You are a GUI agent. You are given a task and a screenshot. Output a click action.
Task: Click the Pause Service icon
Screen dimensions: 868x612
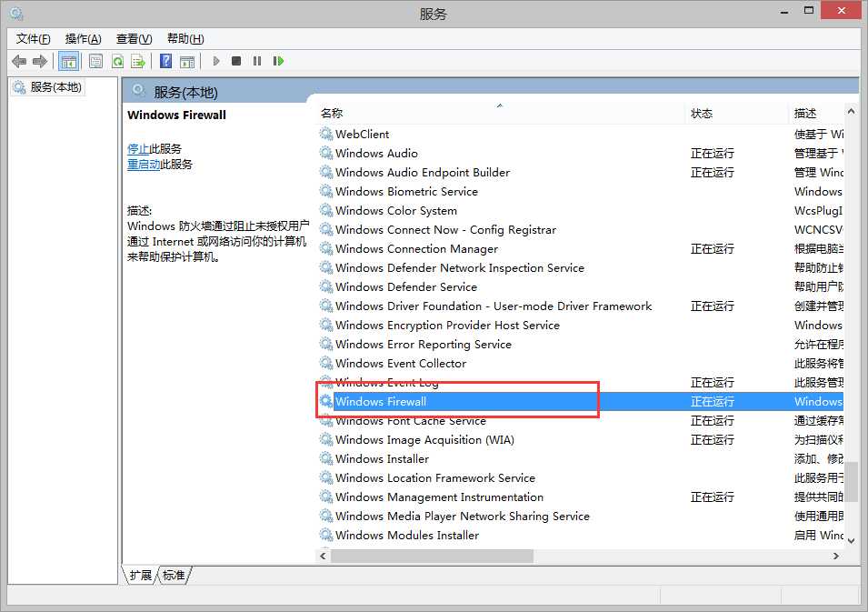pyautogui.click(x=257, y=61)
